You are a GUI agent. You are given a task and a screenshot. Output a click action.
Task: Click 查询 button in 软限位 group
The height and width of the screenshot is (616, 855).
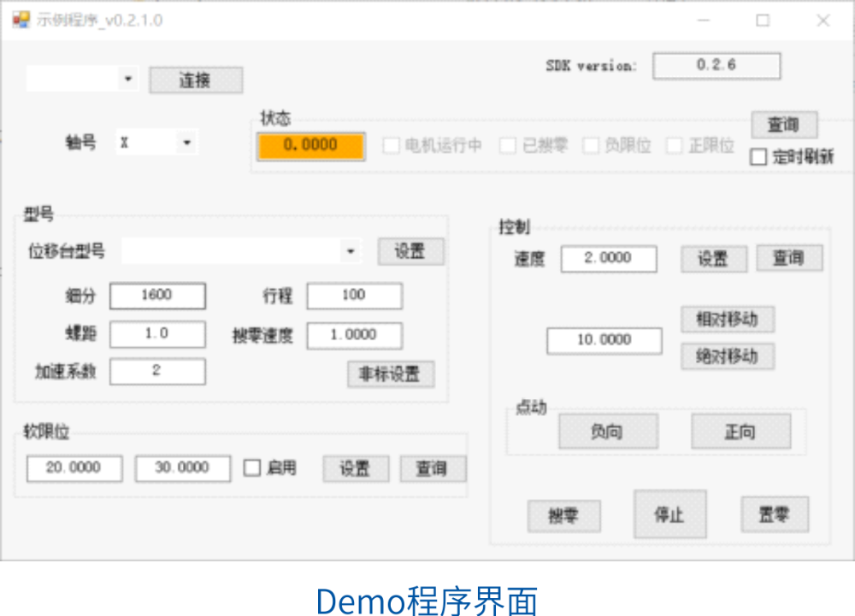433,468
